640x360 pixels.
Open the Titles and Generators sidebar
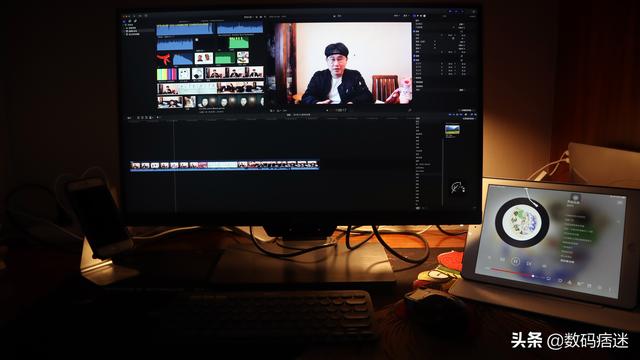(136, 21)
